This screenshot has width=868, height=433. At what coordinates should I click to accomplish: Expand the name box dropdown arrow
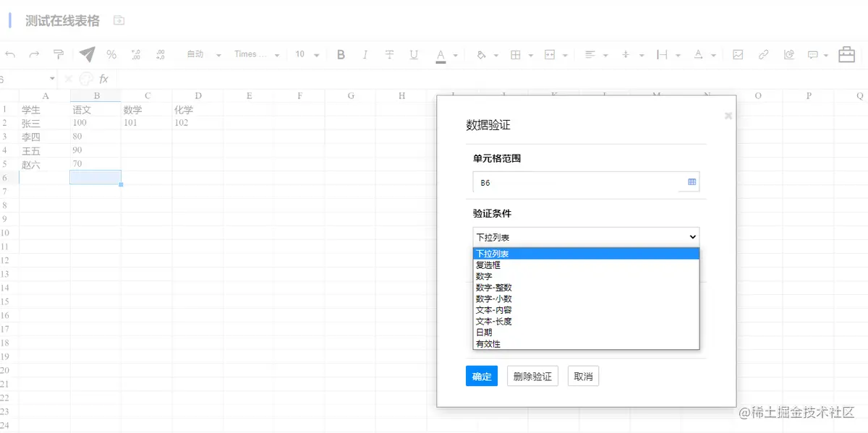pyautogui.click(x=52, y=79)
